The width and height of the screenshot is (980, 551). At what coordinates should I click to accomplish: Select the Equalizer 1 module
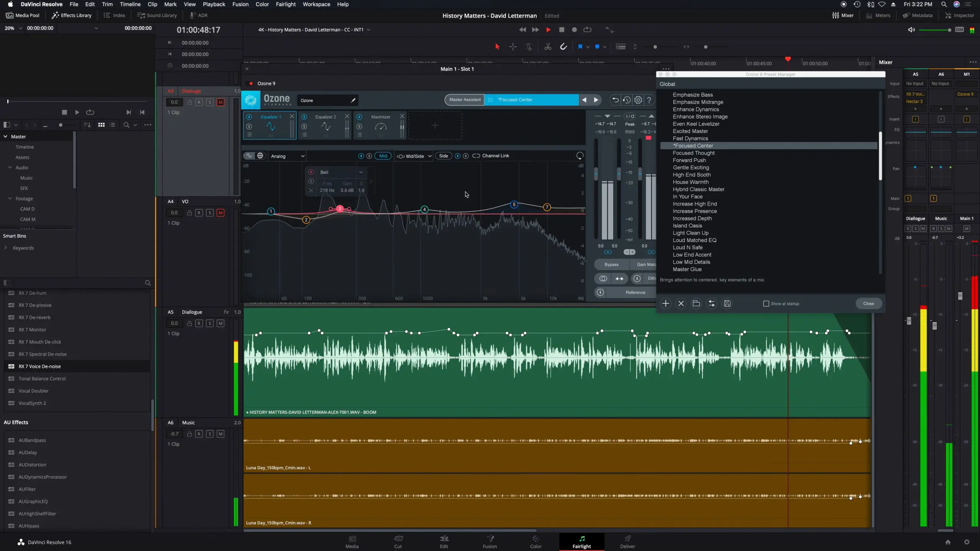tap(270, 126)
